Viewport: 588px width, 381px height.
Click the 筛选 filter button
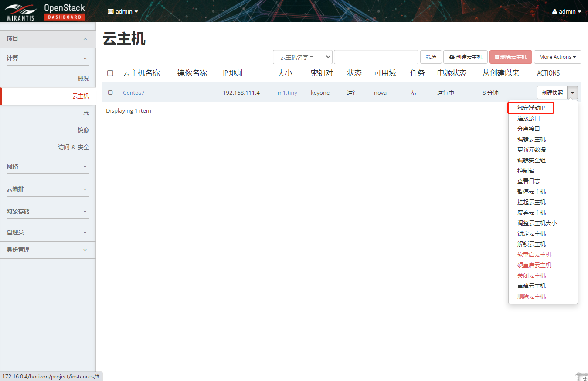coord(431,57)
